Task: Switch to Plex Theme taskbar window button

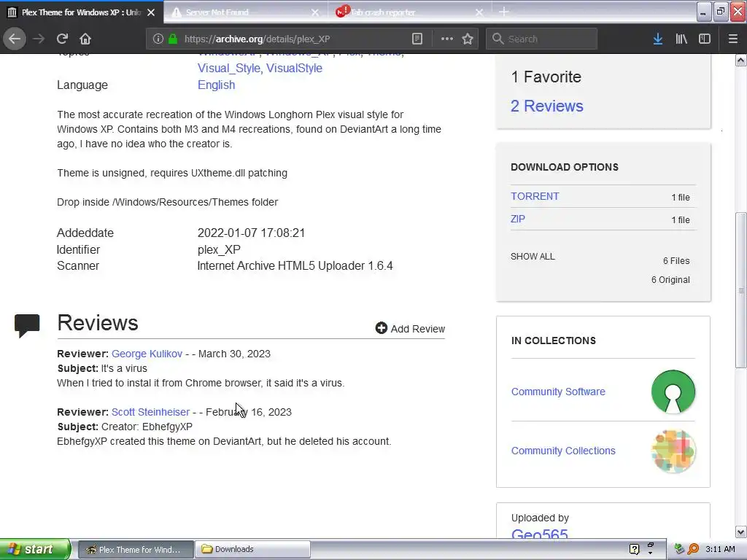Action: point(135,549)
